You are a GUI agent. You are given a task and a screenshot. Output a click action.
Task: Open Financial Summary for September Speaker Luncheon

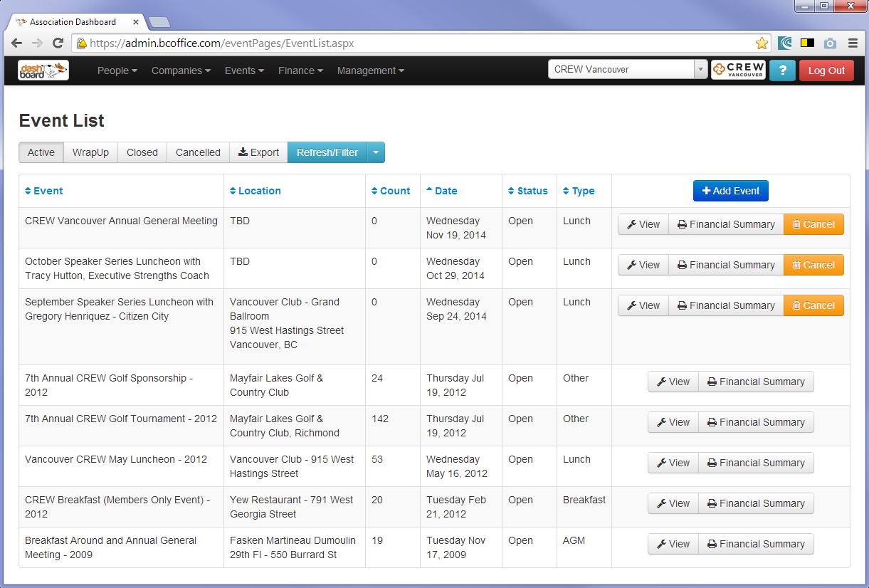pos(726,305)
